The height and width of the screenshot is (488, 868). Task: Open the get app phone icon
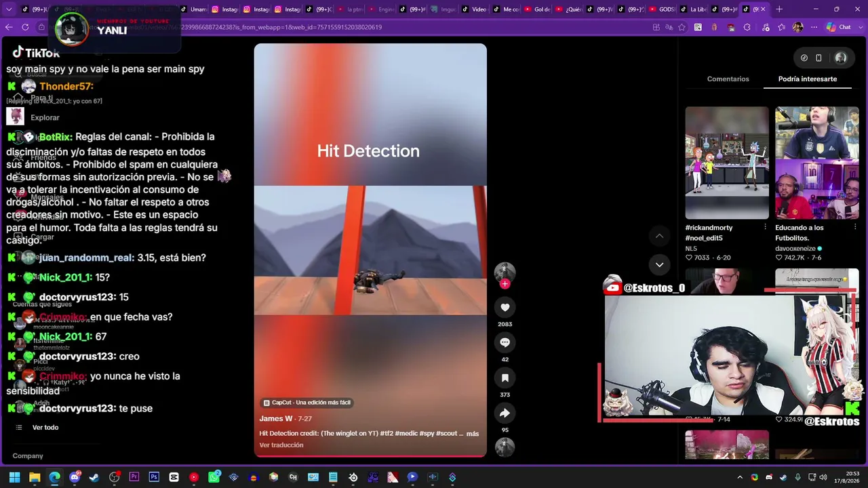(x=818, y=58)
